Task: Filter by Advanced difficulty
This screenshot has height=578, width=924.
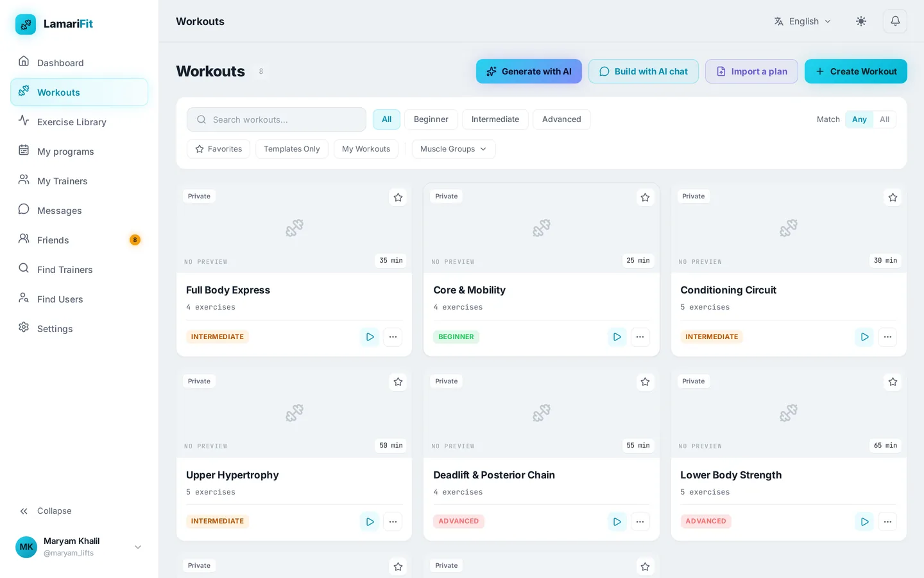Action: [x=561, y=119]
